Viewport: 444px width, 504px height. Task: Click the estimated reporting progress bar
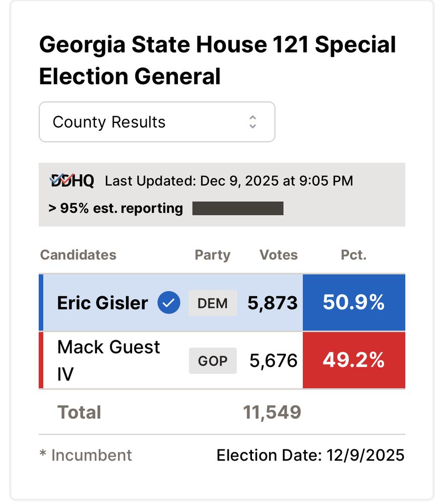238,208
